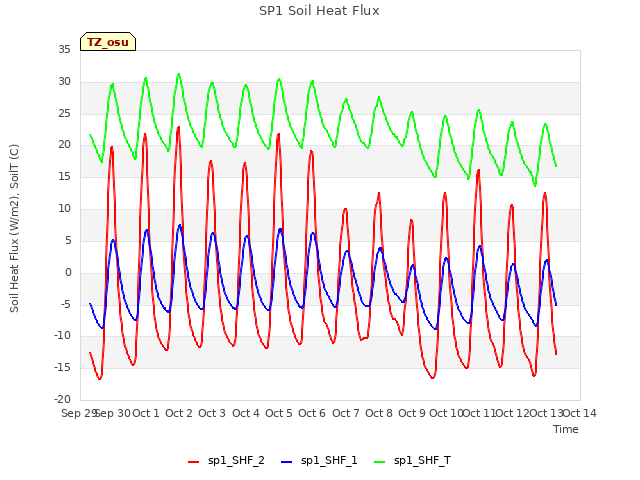Click the Oct 9 x-axis tick label
The height and width of the screenshot is (480, 640).
[412, 413]
